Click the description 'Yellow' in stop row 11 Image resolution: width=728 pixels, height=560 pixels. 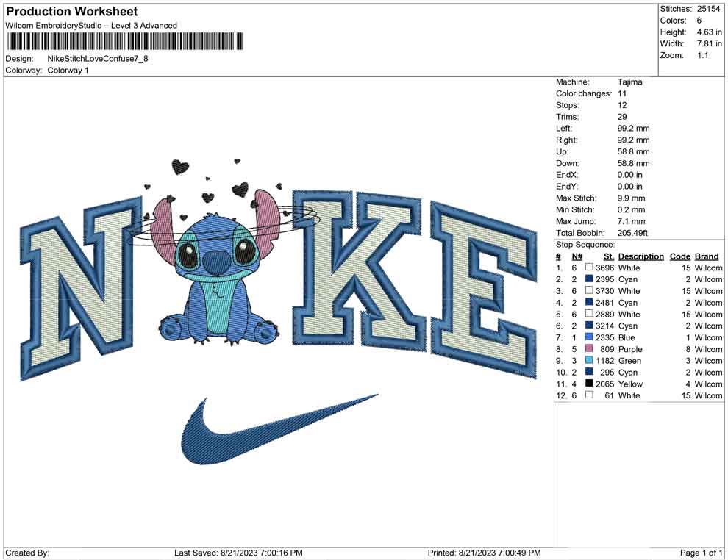click(630, 384)
